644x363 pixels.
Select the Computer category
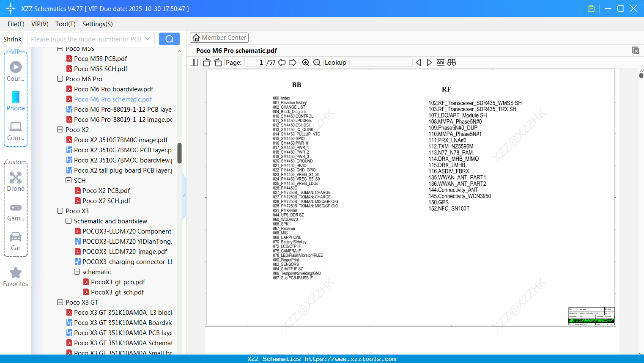(16, 131)
